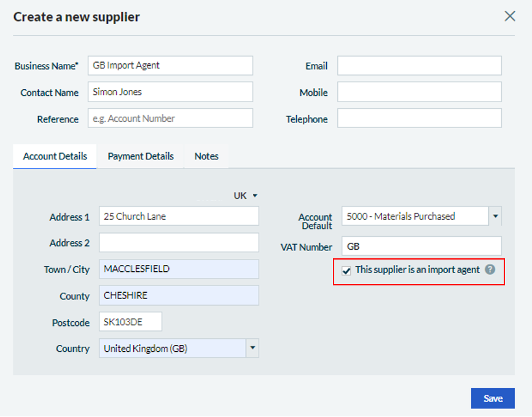The width and height of the screenshot is (532, 417).
Task: Focus the Telephone input field
Action: [419, 119]
